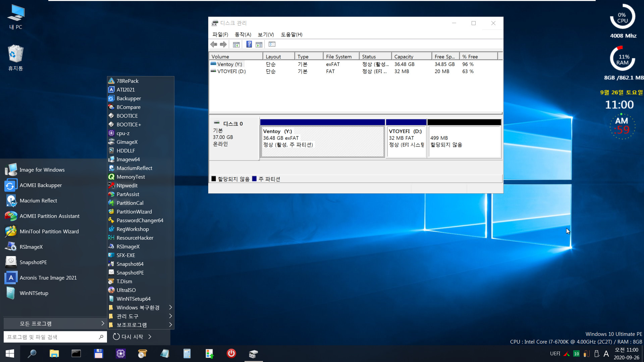Open PartitionCal from the programs list
This screenshot has height=362, width=644.
tap(141, 203)
